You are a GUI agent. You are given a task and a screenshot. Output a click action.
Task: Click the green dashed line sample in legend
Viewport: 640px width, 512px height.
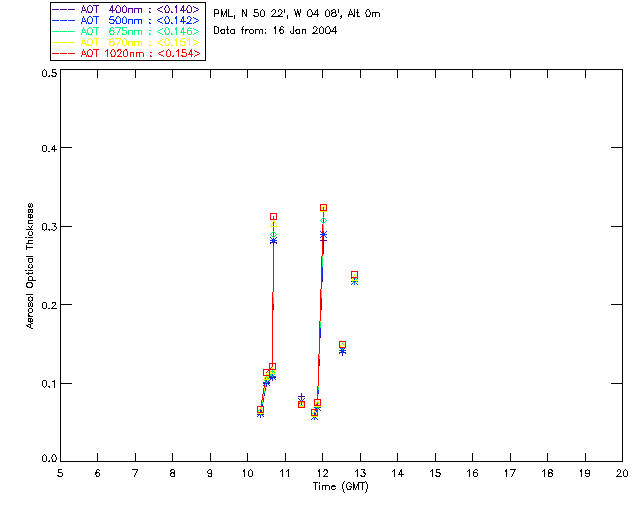pyautogui.click(x=63, y=31)
